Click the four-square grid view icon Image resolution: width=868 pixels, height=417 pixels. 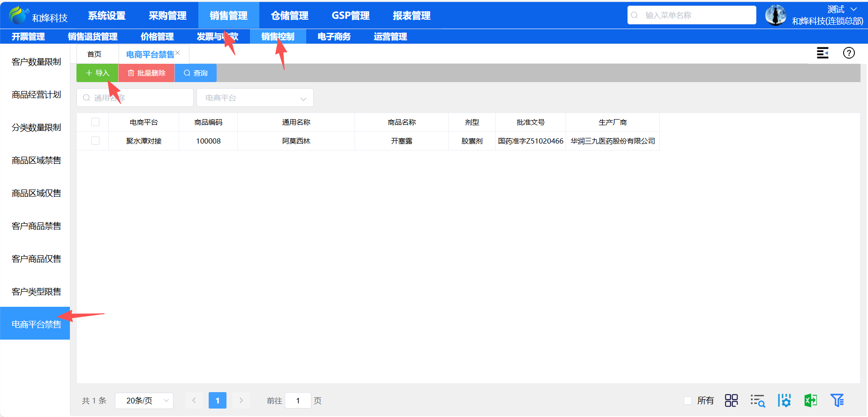coord(731,400)
